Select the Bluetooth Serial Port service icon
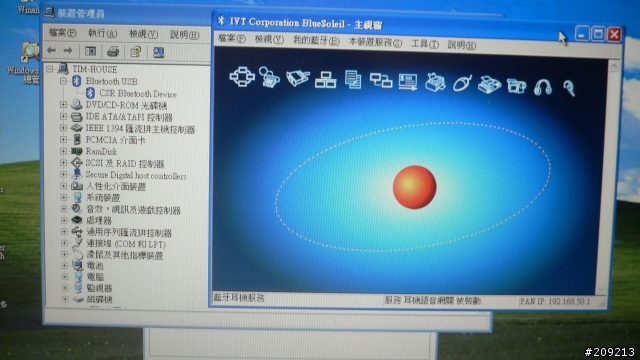Image resolution: width=640 pixels, height=360 pixels. pos(298,78)
